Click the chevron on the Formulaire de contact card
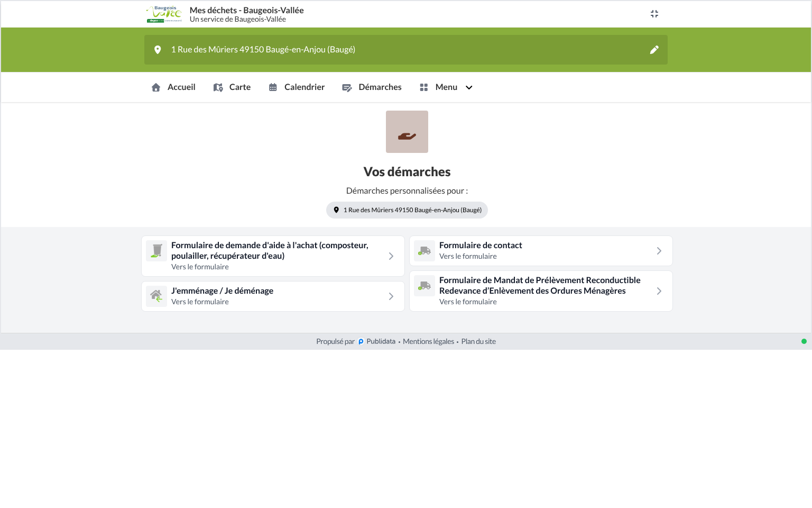Viewport: 812px width, 508px height. pos(659,251)
